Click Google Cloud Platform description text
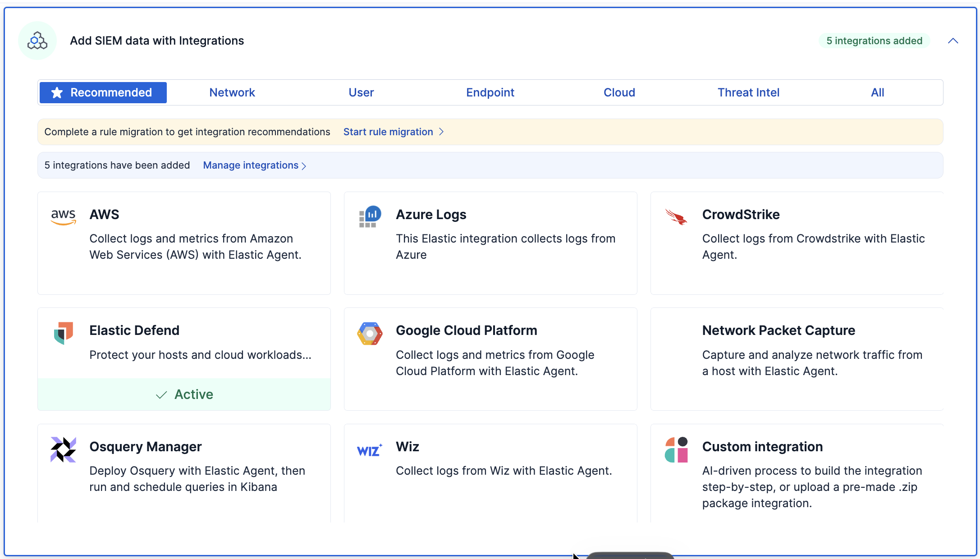 pyautogui.click(x=495, y=363)
